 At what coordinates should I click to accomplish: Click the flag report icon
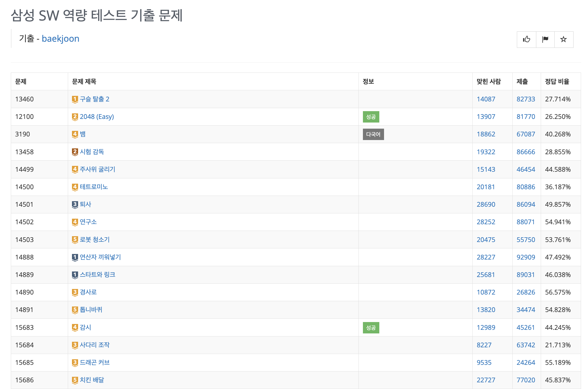coord(545,39)
